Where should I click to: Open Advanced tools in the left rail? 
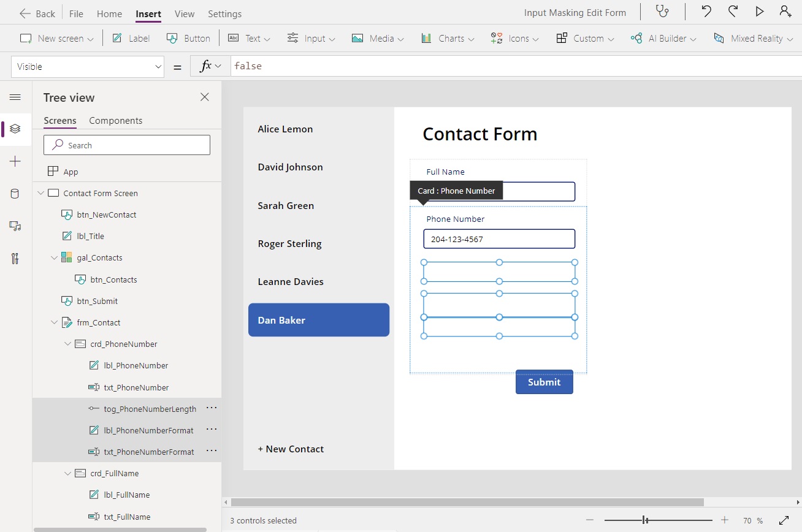coord(15,258)
